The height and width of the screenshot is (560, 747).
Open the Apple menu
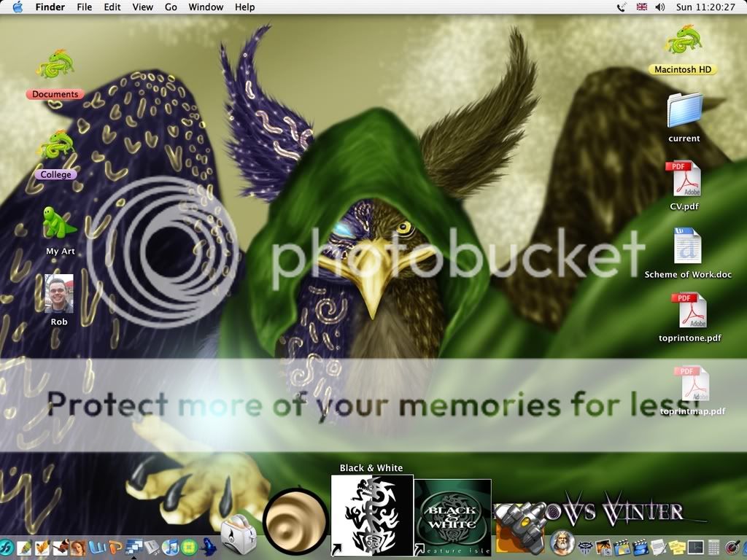pos(18,7)
